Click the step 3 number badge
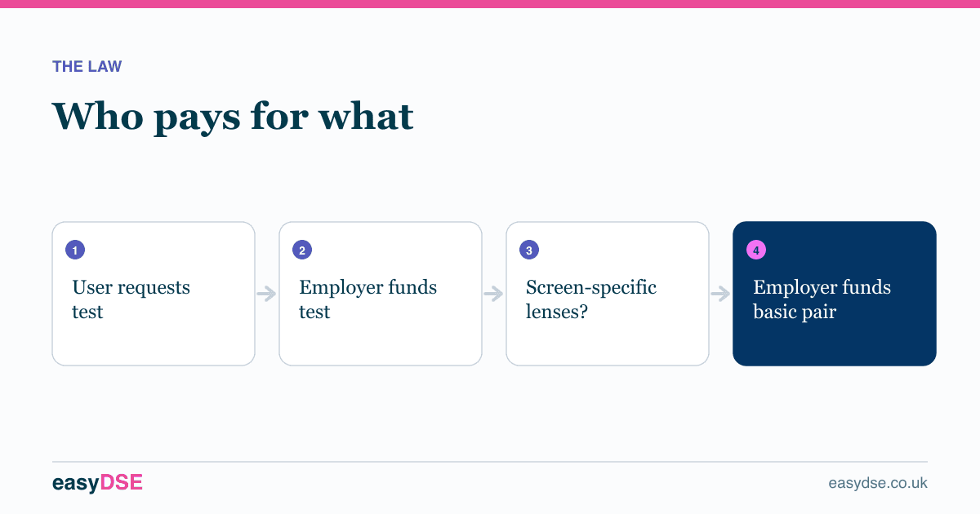Screen dimensions: 980x514 (529, 250)
